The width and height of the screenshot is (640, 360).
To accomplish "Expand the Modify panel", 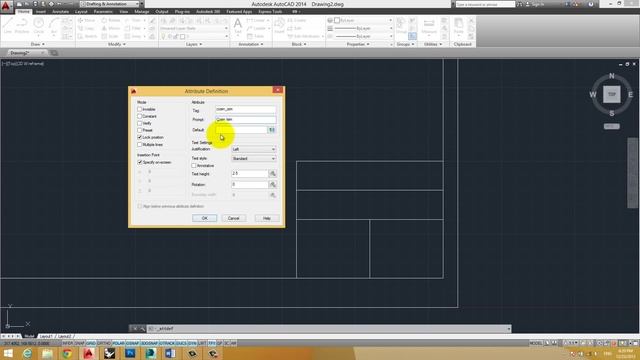I will pos(117,44).
